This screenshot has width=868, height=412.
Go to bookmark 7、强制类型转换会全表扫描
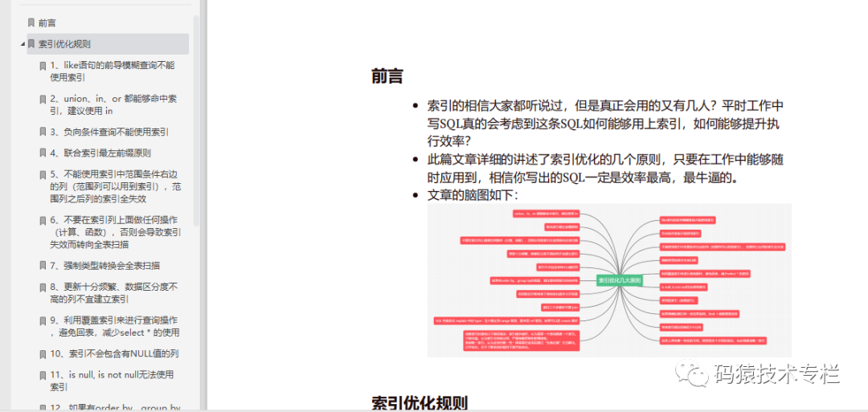pyautogui.click(x=104, y=266)
